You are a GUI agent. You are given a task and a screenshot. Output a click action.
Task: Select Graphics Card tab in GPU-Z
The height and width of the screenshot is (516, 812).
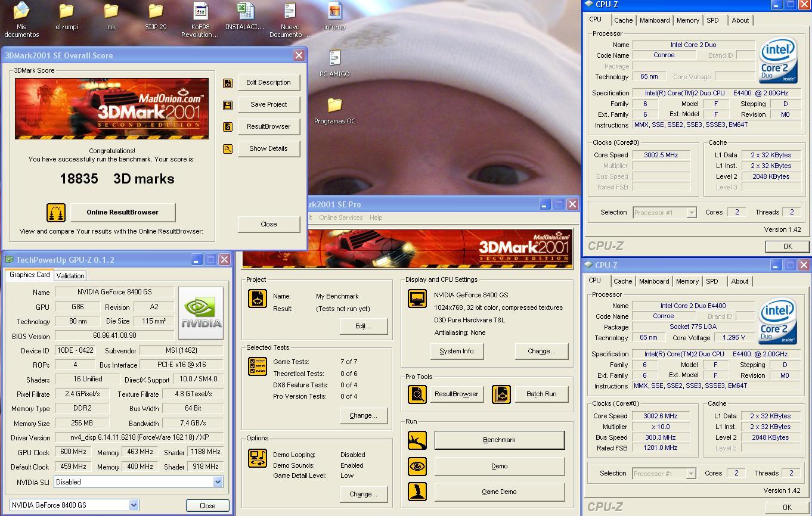(x=30, y=275)
